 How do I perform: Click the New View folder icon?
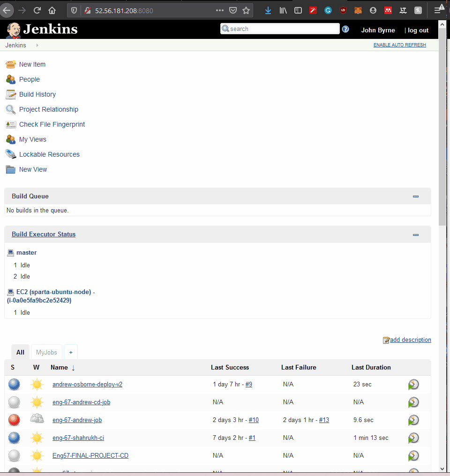[x=11, y=169]
